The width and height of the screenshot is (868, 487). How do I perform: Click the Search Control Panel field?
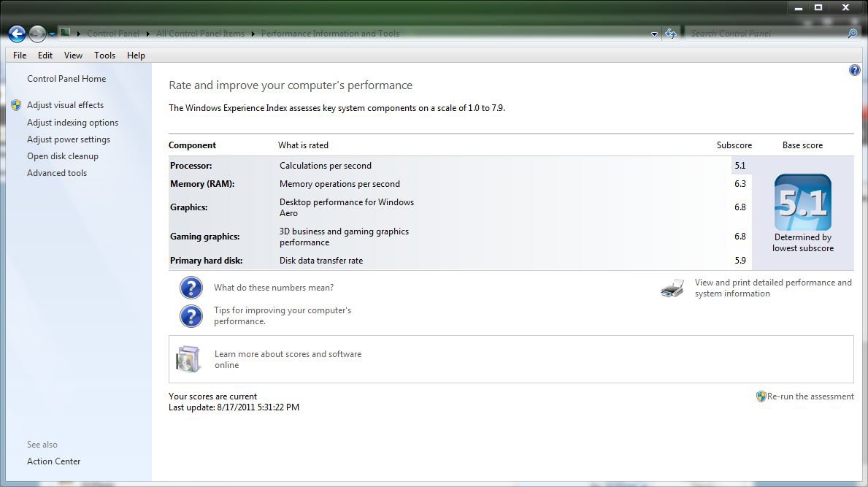[767, 34]
